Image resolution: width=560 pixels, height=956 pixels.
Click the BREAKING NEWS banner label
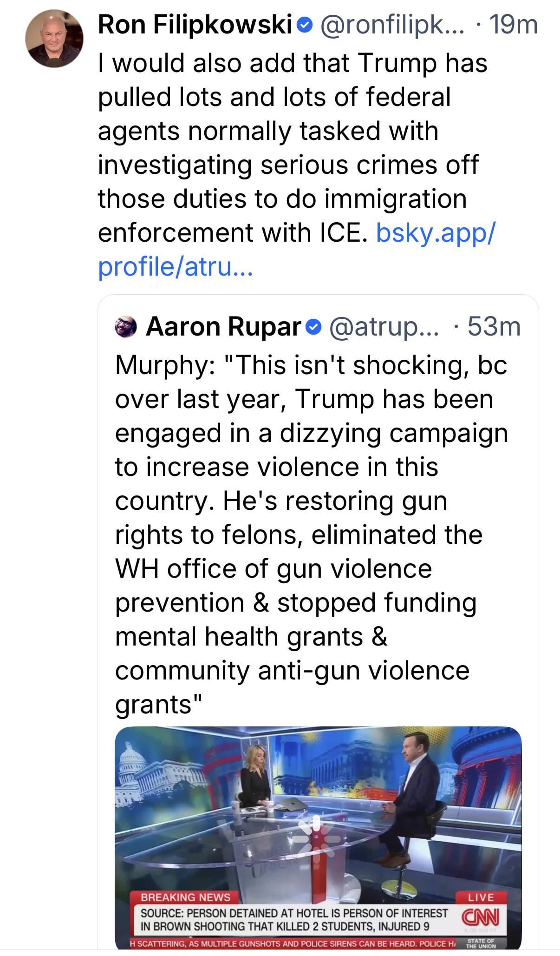[185, 897]
